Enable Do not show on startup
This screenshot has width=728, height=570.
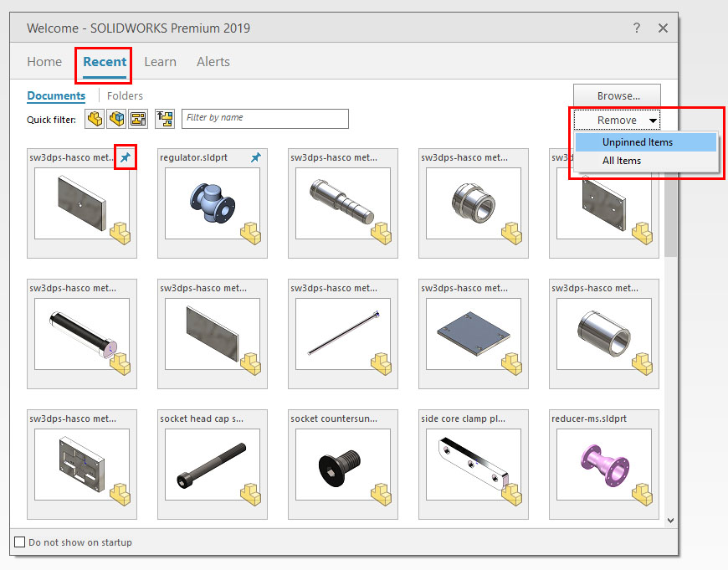[19, 542]
